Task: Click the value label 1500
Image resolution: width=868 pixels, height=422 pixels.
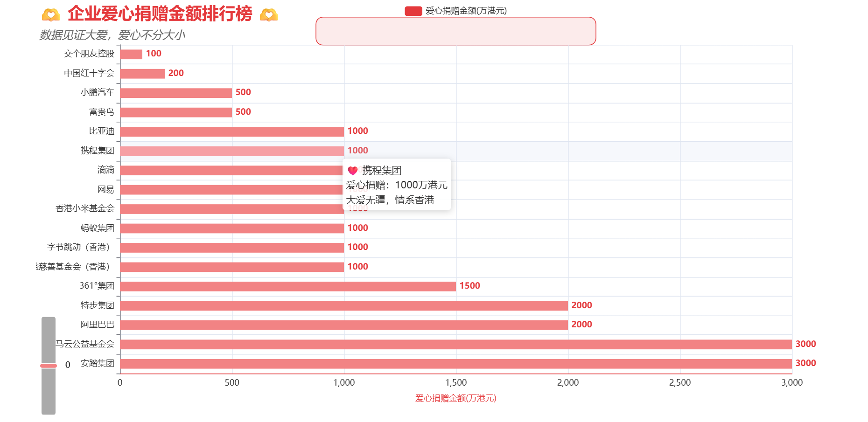Action: (x=469, y=286)
